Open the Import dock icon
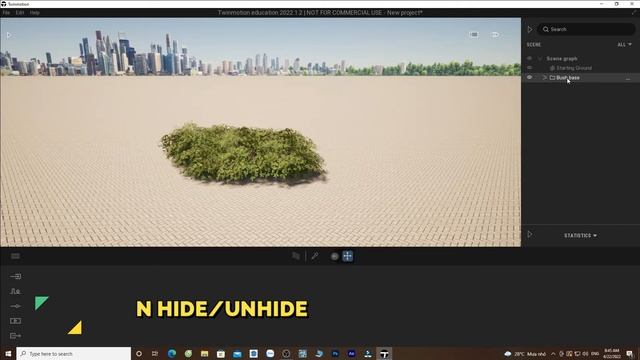 click(16, 276)
